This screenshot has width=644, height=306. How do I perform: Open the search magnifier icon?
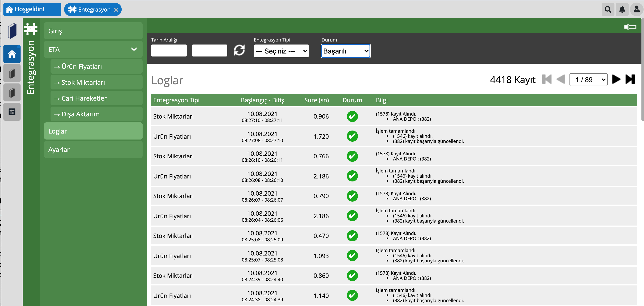pos(608,9)
